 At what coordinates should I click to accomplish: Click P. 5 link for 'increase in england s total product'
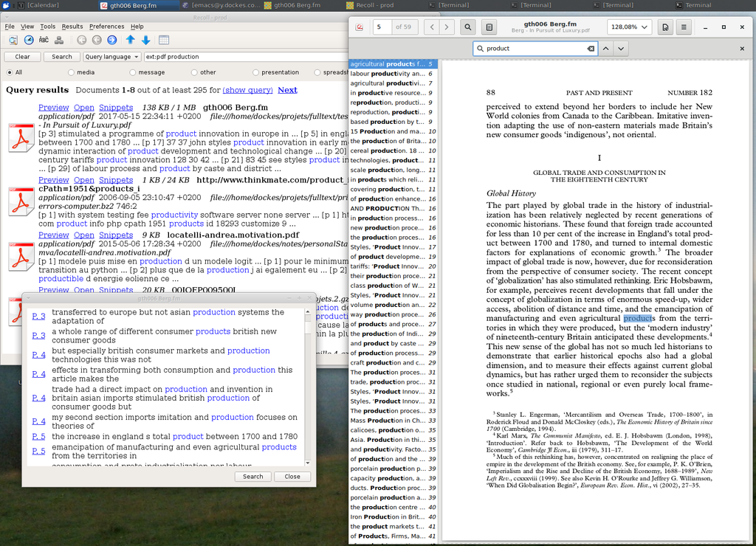tap(38, 437)
